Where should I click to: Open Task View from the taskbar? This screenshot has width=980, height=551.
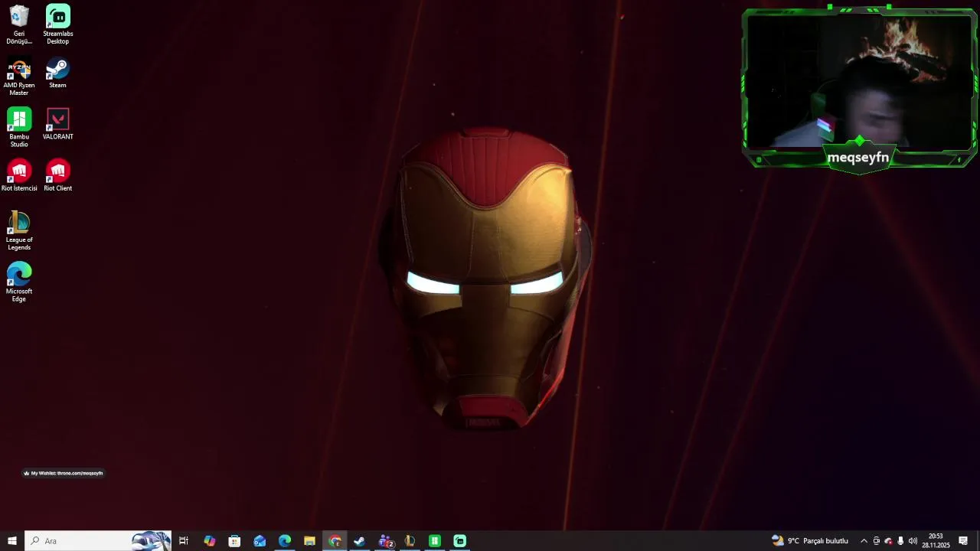tap(184, 541)
